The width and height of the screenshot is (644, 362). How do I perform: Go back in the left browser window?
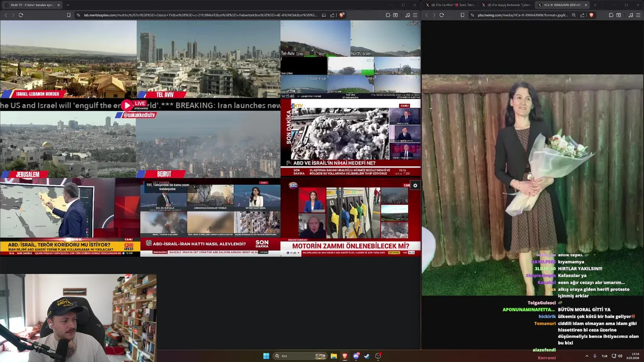tap(6, 15)
